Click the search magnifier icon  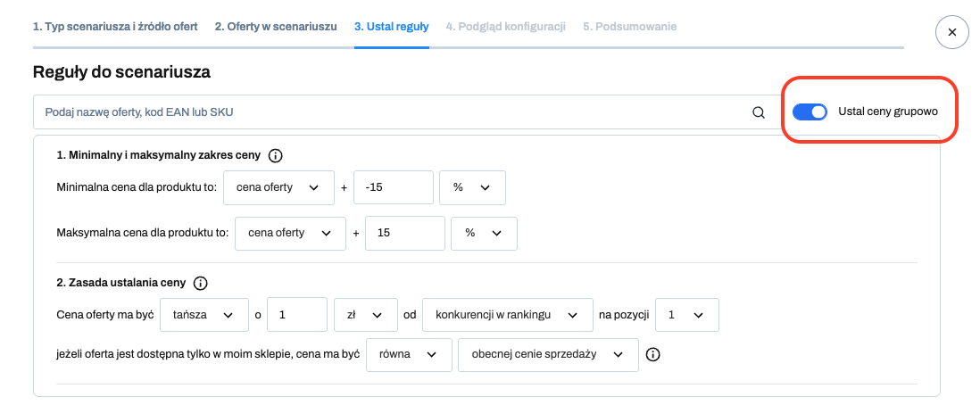tap(758, 112)
